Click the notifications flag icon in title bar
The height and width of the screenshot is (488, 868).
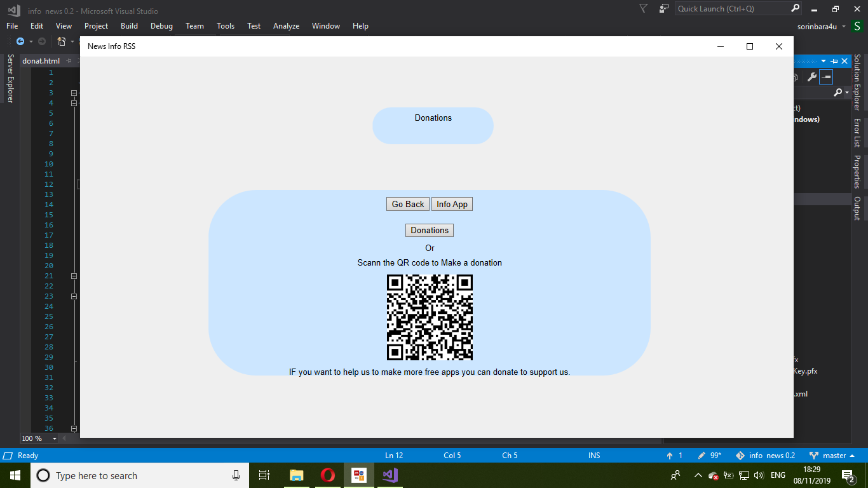point(644,9)
